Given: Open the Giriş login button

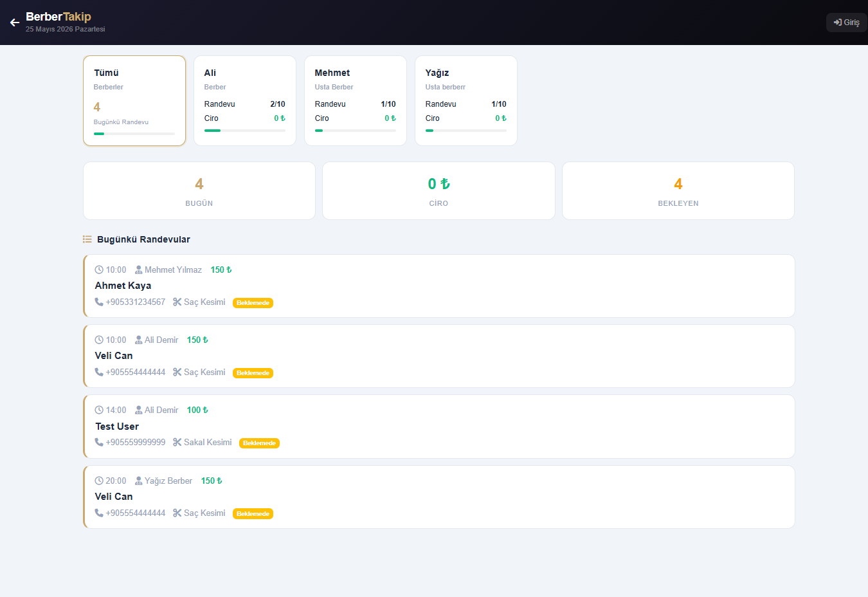Looking at the screenshot, I should 846,23.
